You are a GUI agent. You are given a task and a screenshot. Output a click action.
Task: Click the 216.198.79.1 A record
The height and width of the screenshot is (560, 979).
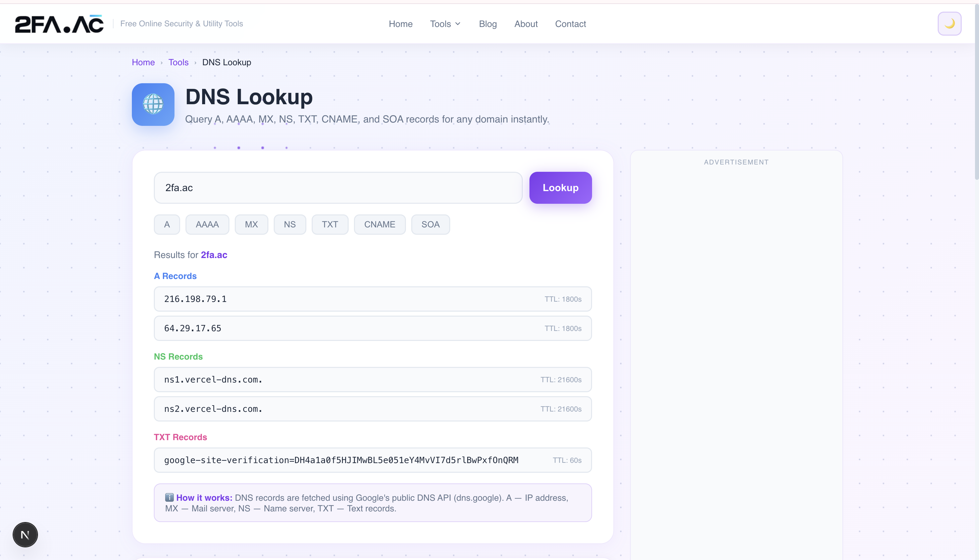372,299
